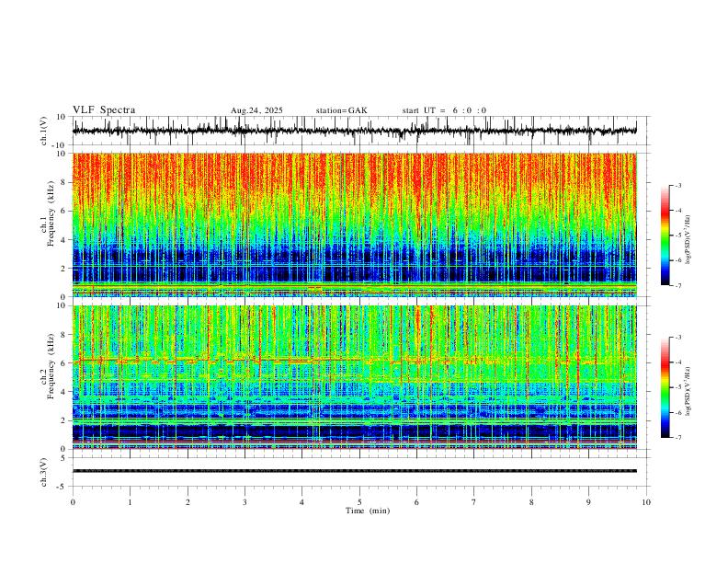Select the date label "Aug.24, 2025"
Image resolution: width=728 pixels, height=563 pixels.
(x=256, y=110)
